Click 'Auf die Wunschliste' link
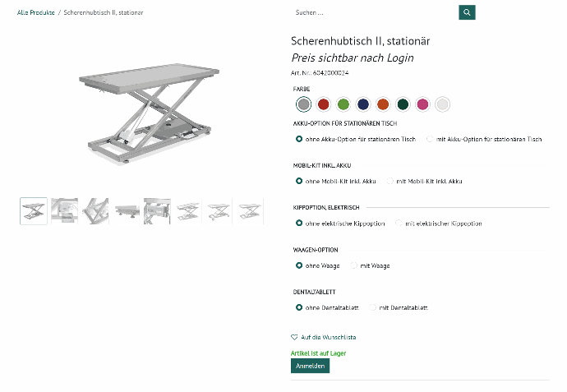 coord(328,337)
